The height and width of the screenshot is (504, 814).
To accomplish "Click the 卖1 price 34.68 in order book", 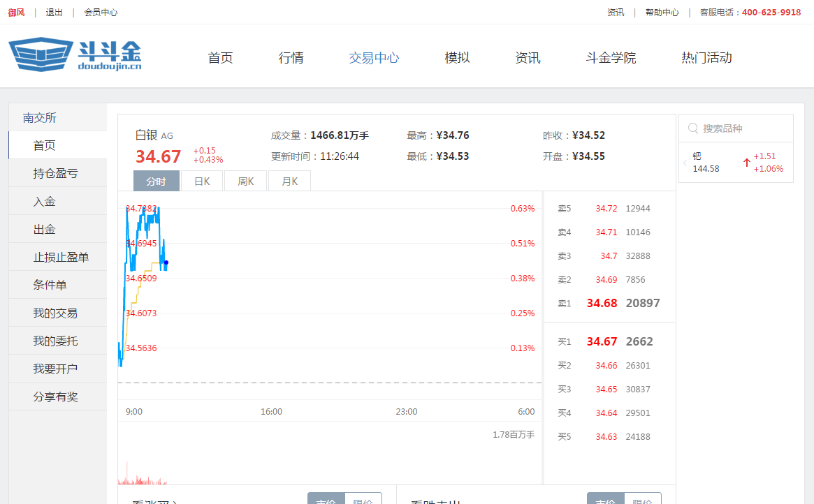I will 601,303.
